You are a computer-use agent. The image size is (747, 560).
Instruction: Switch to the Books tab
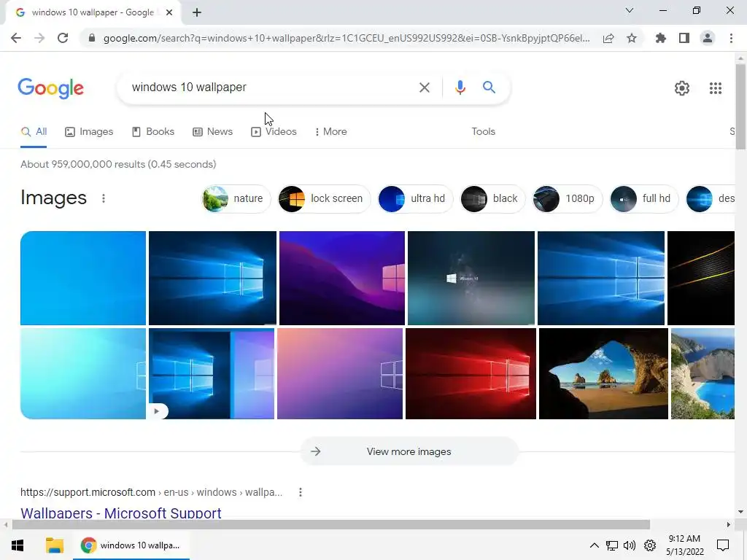[153, 132]
